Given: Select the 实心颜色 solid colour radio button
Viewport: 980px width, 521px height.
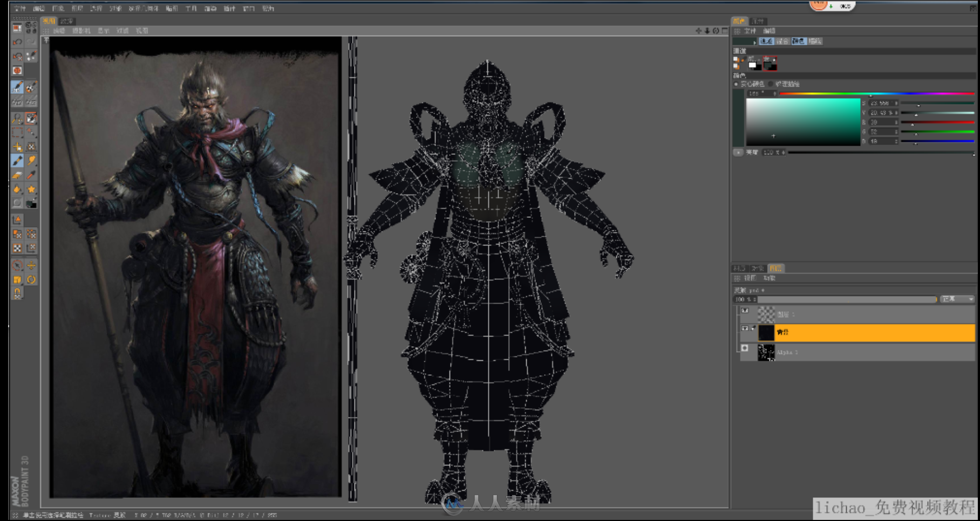Looking at the screenshot, I should (737, 84).
